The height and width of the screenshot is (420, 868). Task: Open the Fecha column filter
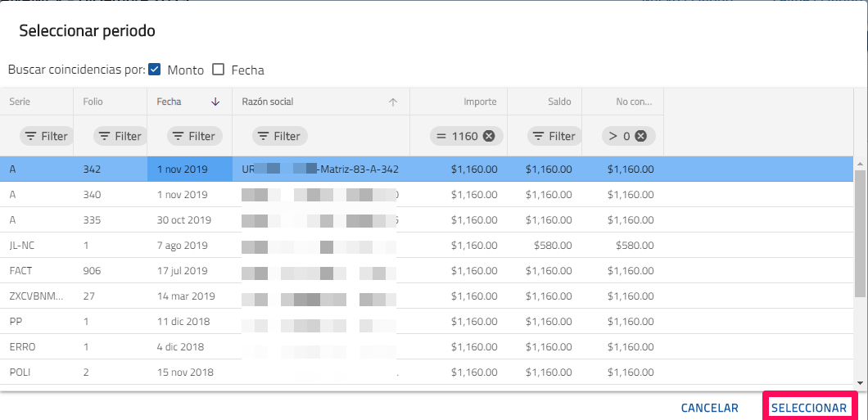193,136
